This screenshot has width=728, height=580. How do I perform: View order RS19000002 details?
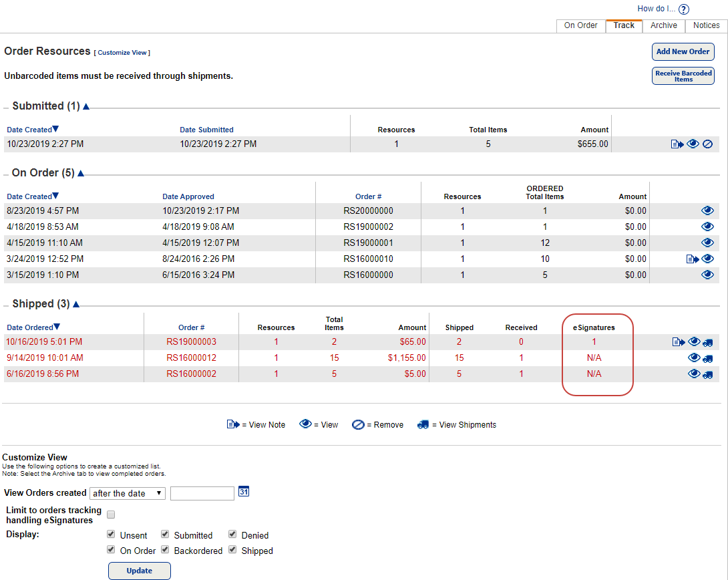(707, 227)
